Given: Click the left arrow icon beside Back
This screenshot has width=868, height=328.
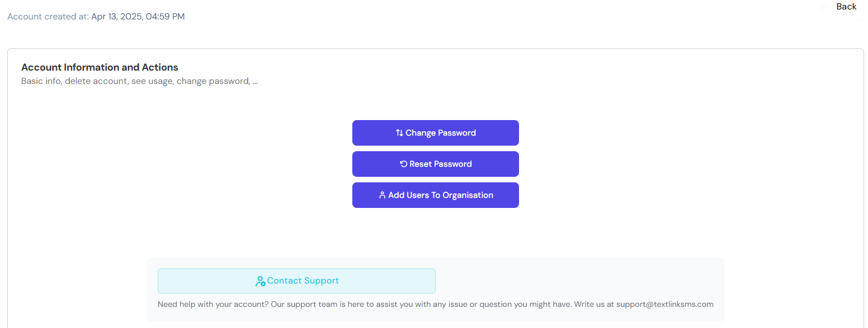Looking at the screenshot, I should (824, 7).
